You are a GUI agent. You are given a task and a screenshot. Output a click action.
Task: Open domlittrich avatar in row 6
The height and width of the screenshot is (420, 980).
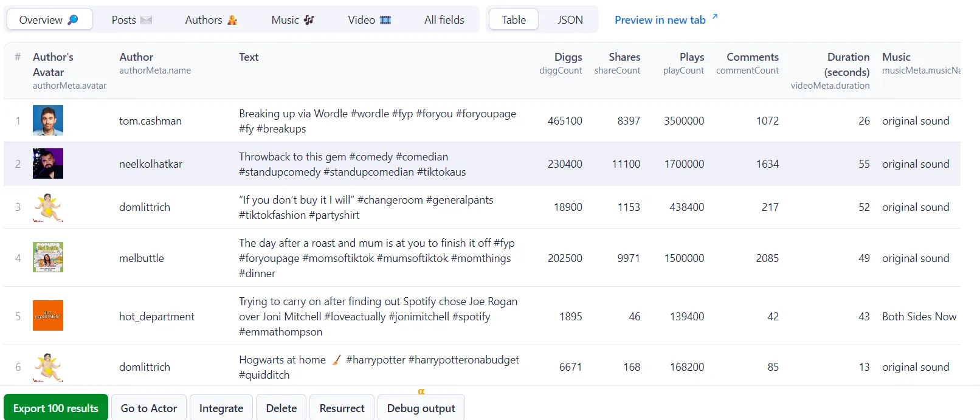(48, 367)
